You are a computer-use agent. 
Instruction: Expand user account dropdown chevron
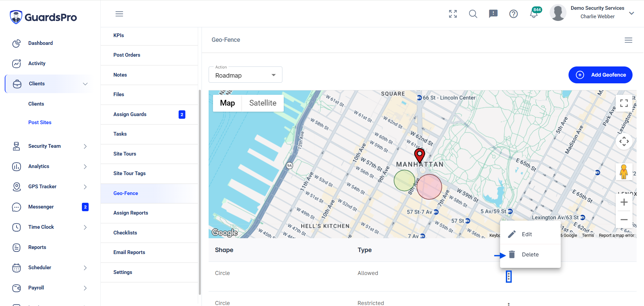coord(632,13)
